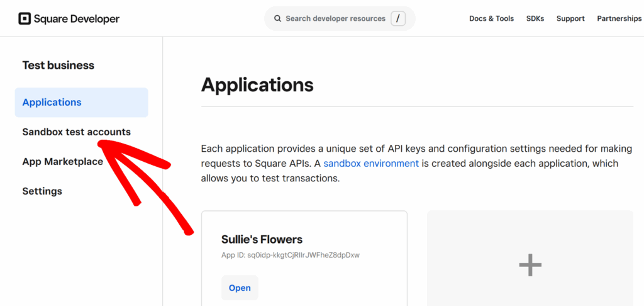Focus the Search developer resources field

tap(335, 19)
